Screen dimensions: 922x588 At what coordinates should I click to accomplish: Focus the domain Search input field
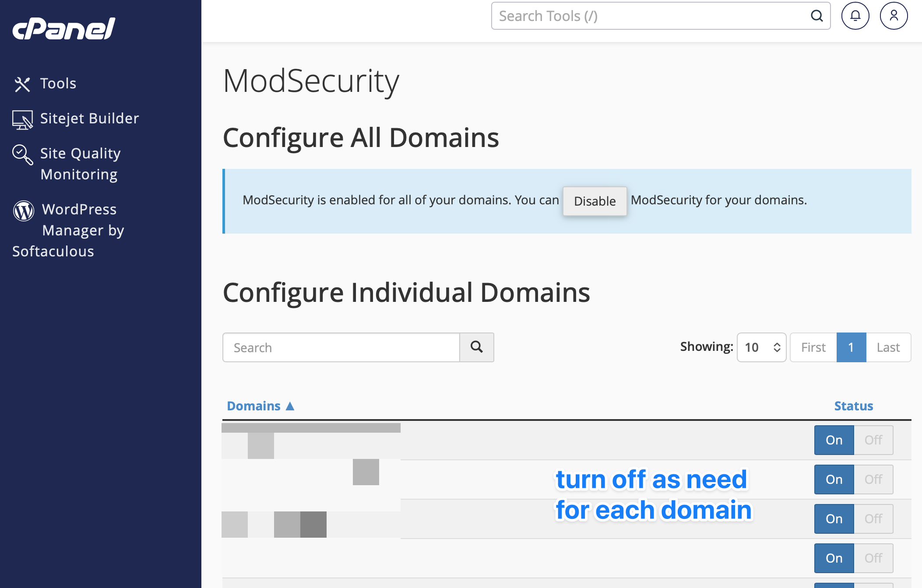(x=341, y=347)
